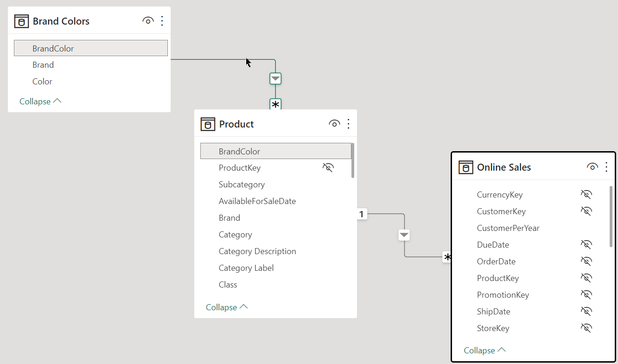Screen dimensions: 618x364
Task: Collapse the Brand Colors table
Action: 40,101
